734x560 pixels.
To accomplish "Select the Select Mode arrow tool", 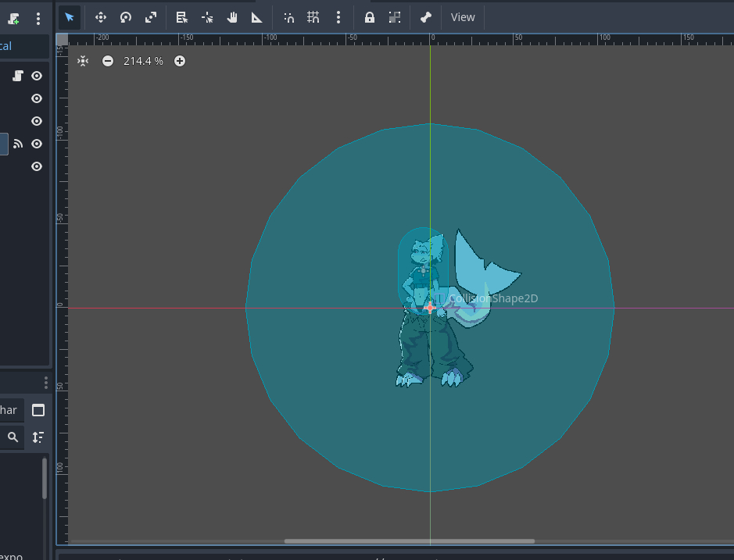I will pos(70,17).
